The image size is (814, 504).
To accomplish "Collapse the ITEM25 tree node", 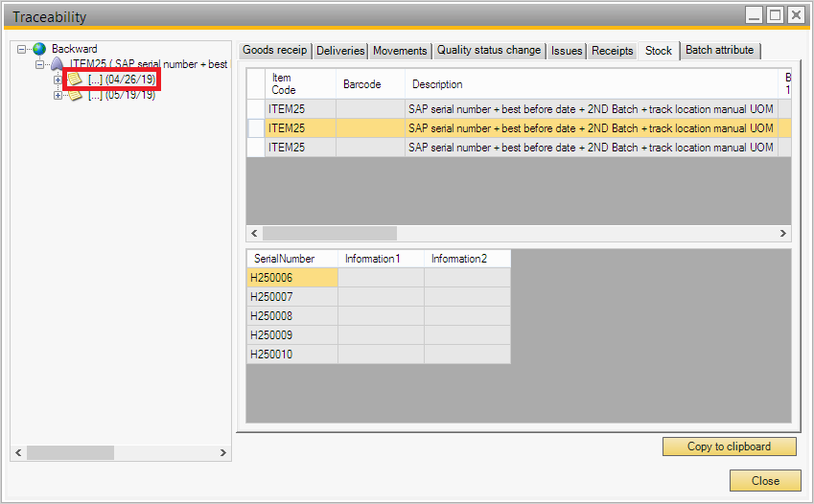I will 39,64.
